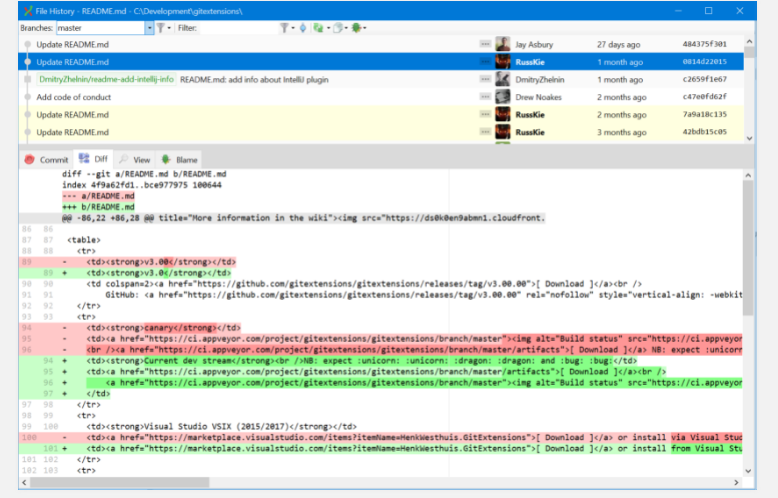778x498 pixels.
Task: Click the horizontal scrollbar thumb in diff view
Action: coord(120,482)
